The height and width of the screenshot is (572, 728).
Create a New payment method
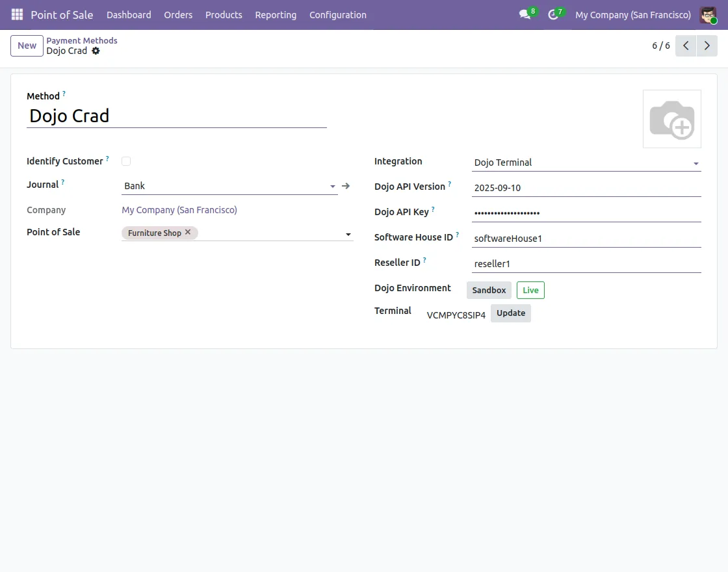point(27,45)
